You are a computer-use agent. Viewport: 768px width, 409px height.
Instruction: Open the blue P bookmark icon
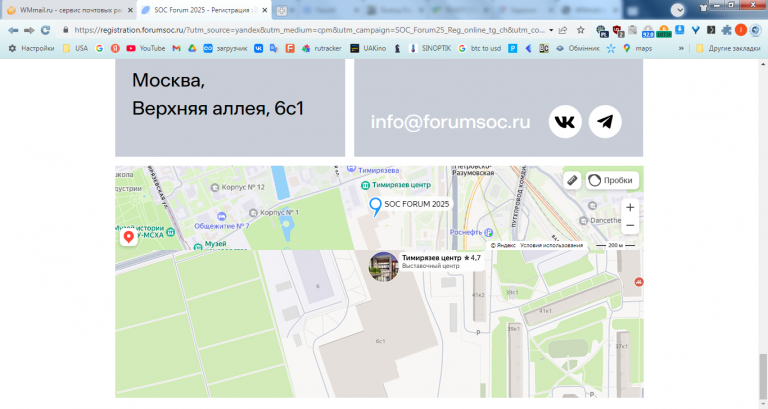512,48
